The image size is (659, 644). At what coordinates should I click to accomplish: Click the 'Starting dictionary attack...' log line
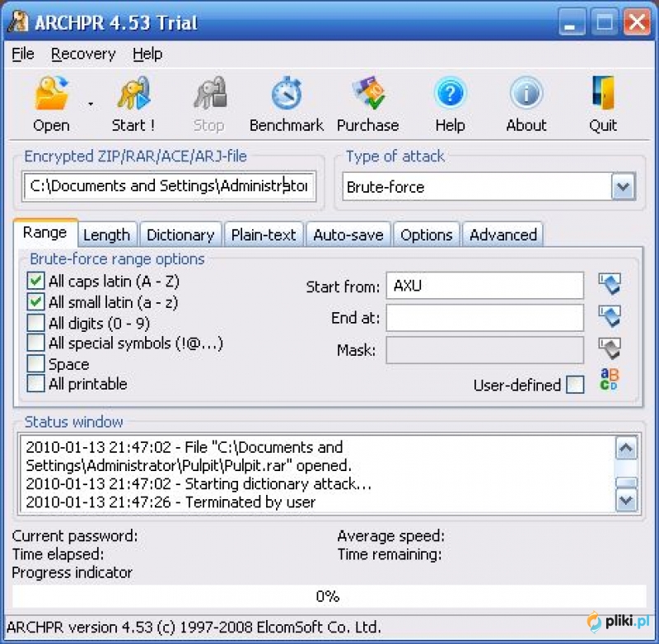pos(199,484)
